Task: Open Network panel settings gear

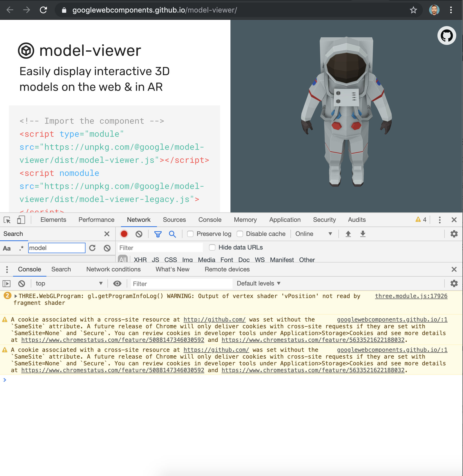Action: point(454,234)
